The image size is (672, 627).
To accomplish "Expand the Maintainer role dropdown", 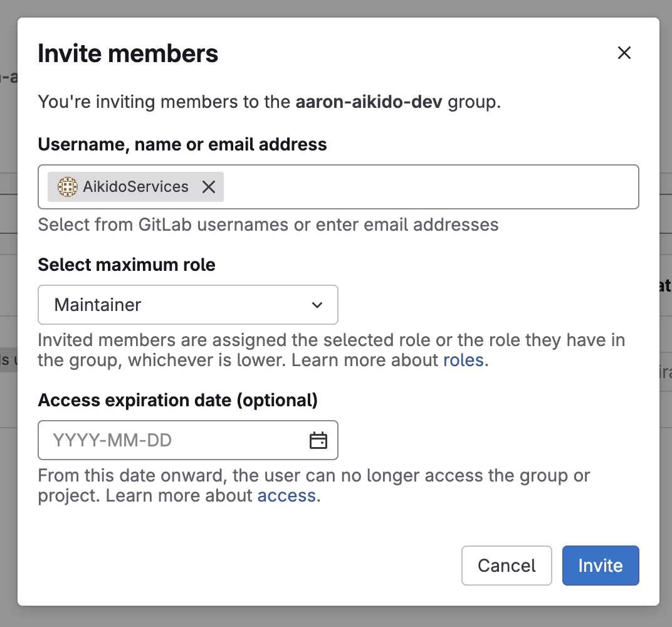I will (x=187, y=305).
